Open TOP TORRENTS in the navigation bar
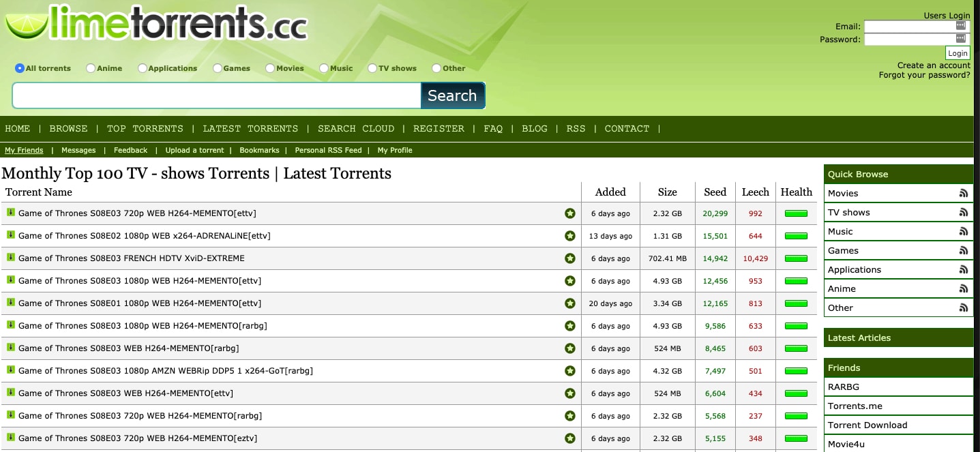 (x=145, y=128)
